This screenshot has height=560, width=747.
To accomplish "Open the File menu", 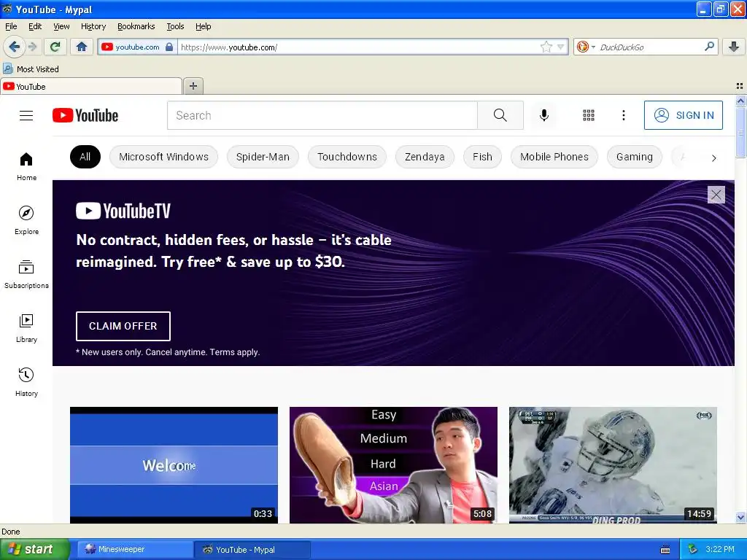I will tap(11, 26).
